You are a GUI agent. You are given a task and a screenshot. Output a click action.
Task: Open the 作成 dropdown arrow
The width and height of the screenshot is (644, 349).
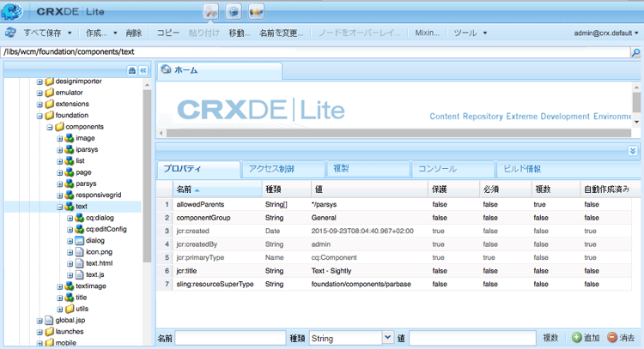[115, 33]
